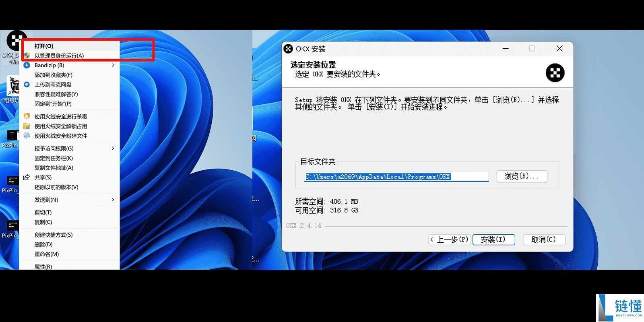This screenshot has width=644, height=322.
Task: Choose 删除(D) in the context menu
Action: click(x=43, y=244)
